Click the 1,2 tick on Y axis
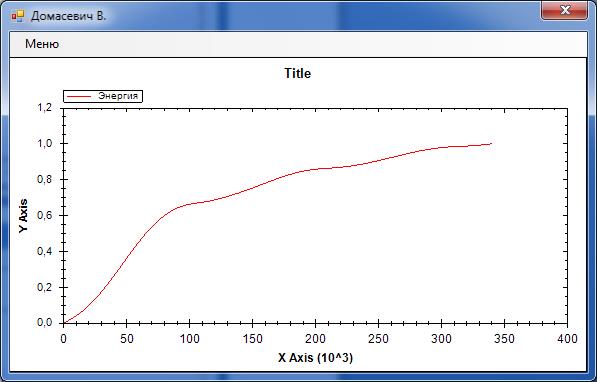597x382 pixels. pos(45,107)
